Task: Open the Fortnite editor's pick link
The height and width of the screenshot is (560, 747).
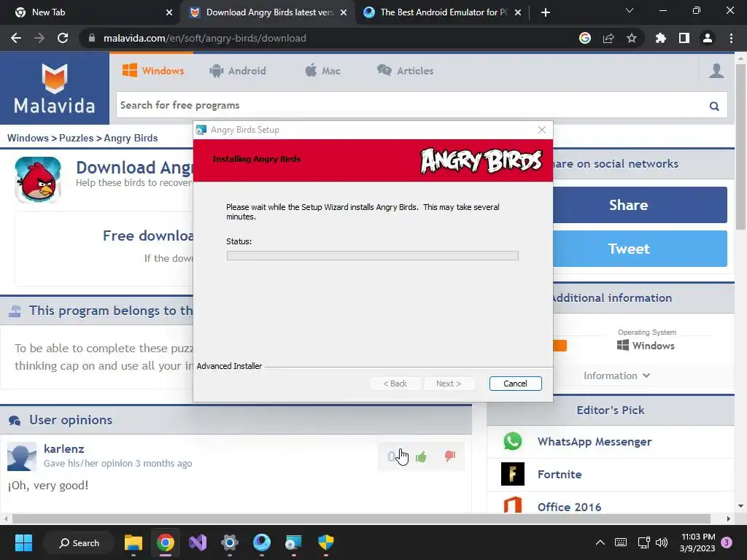Action: 560,474
